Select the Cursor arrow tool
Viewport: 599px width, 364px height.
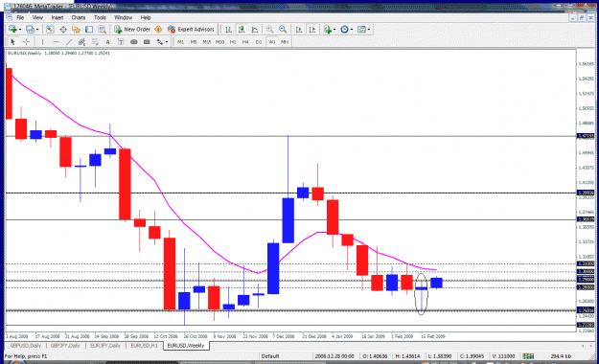tap(12, 42)
